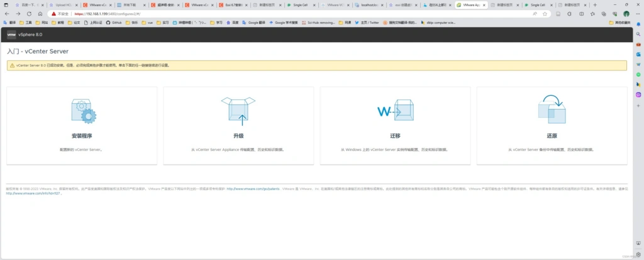Screen dimensions: 644x260
Task: Open the browser profile avatar
Action: [626, 14]
